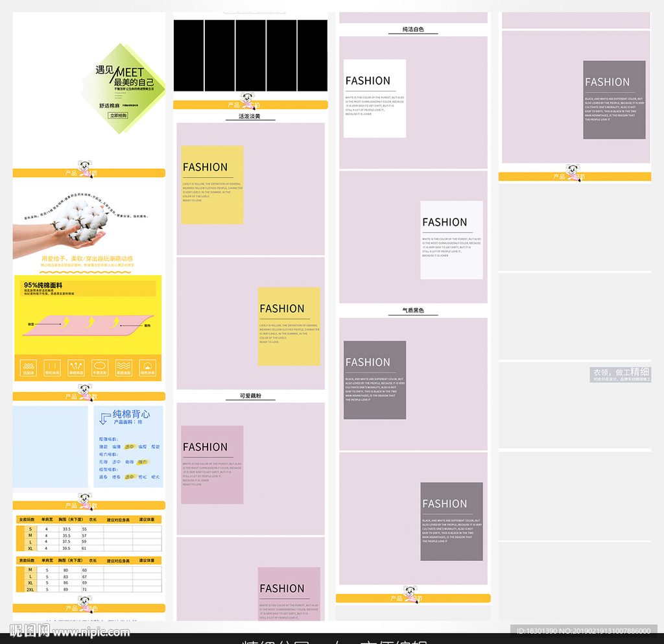Select the 纯洁白色 section heading

tap(413, 29)
